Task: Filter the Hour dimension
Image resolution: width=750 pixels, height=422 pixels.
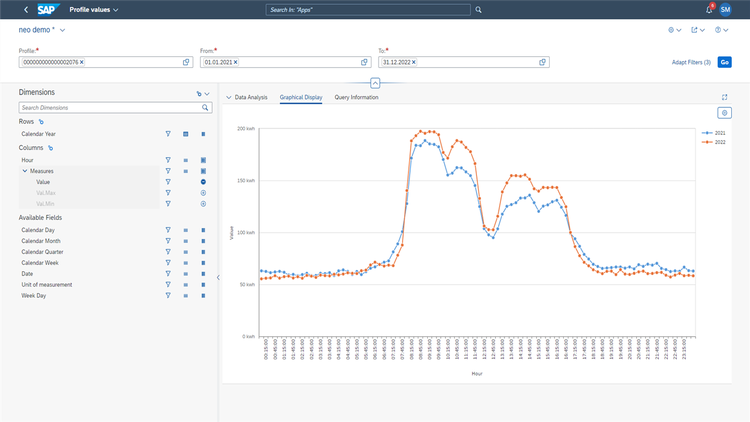Action: (x=168, y=160)
